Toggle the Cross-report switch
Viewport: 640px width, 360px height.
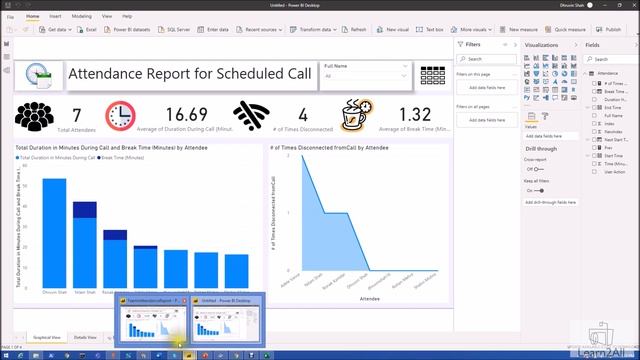pos(539,169)
